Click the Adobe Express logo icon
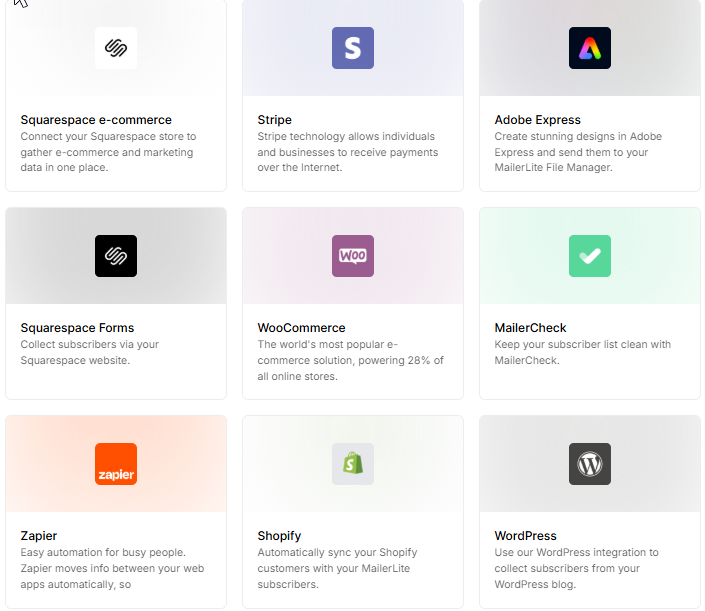The height and width of the screenshot is (611, 705). point(589,48)
